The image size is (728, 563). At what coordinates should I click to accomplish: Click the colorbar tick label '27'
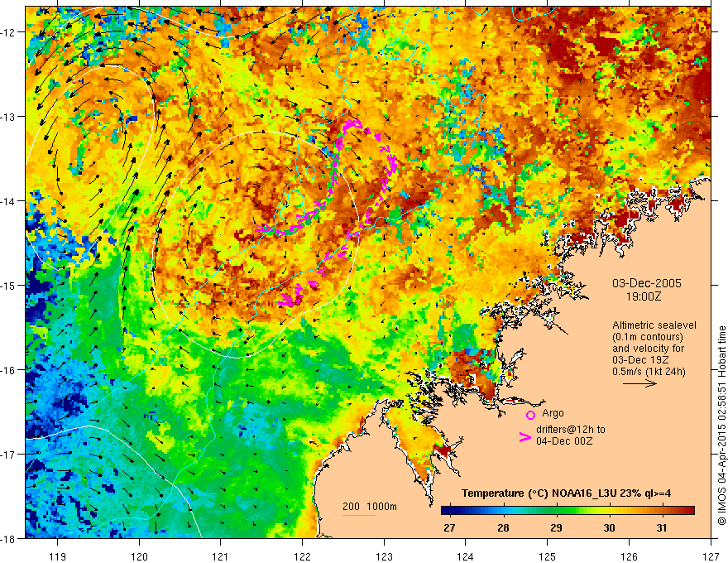coord(449,527)
